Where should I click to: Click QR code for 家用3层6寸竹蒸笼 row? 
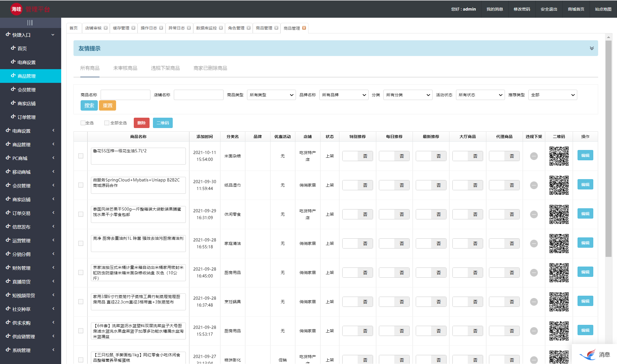point(559,302)
